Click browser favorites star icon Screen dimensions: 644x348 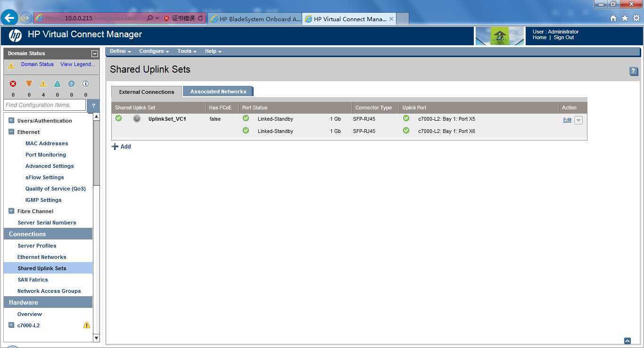point(625,18)
